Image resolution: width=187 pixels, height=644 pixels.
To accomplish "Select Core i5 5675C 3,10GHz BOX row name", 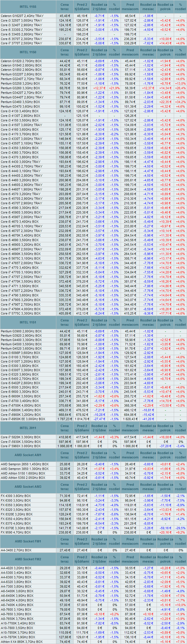I will click(x=21, y=258).
